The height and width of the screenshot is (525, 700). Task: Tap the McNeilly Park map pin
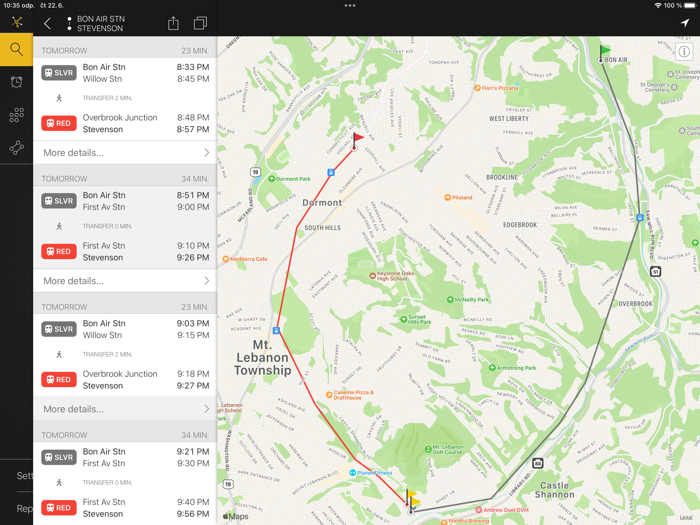[450, 300]
